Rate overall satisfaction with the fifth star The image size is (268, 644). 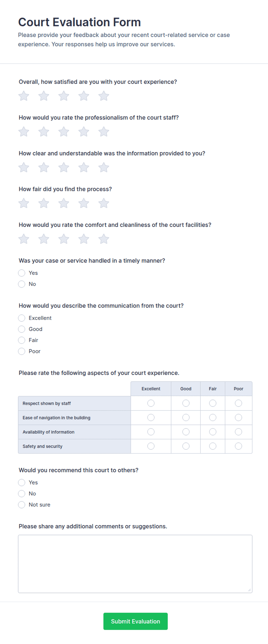coord(104,96)
